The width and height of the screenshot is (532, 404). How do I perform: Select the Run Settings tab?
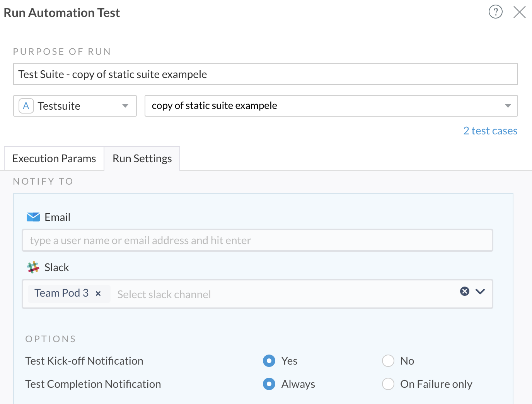142,158
